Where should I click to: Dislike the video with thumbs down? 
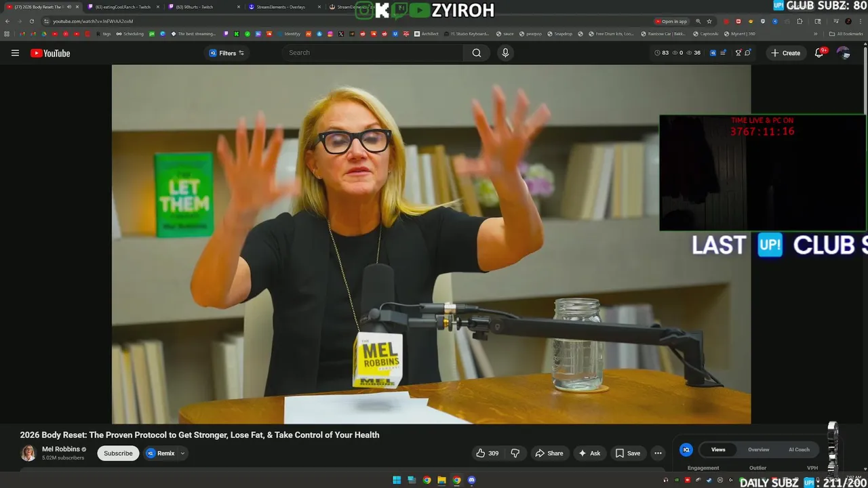pos(515,453)
